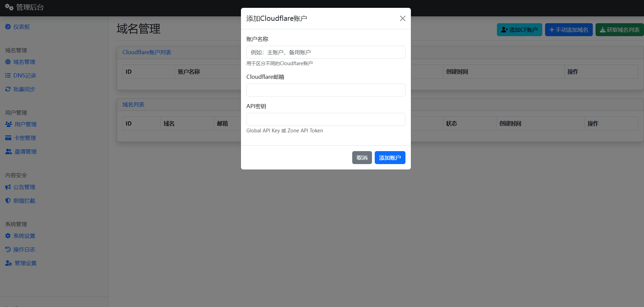
Task: Click the megaphone icon for 公告管理
Action: click(x=8, y=187)
